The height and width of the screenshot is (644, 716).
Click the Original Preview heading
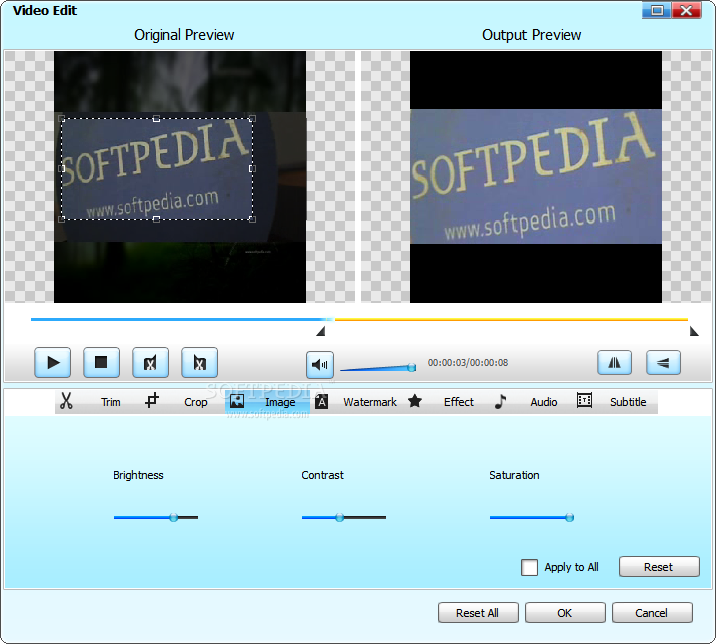coord(184,35)
